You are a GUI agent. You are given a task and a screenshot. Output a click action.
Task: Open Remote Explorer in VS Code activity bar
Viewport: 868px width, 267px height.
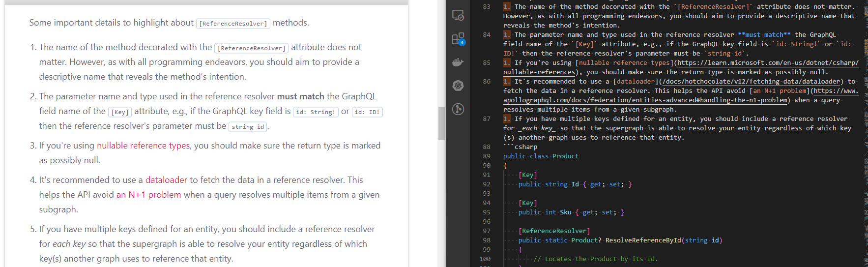pyautogui.click(x=458, y=15)
